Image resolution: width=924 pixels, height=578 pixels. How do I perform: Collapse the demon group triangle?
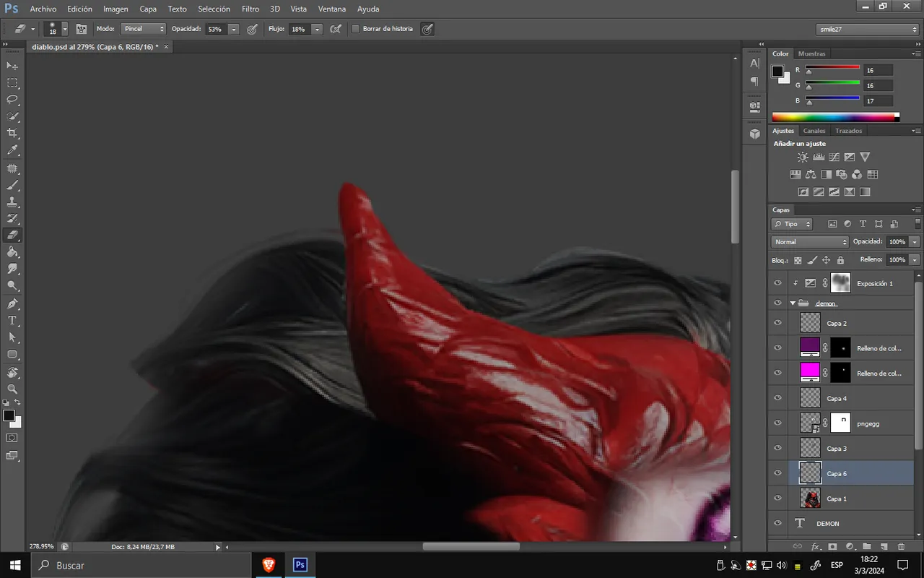pyautogui.click(x=793, y=303)
